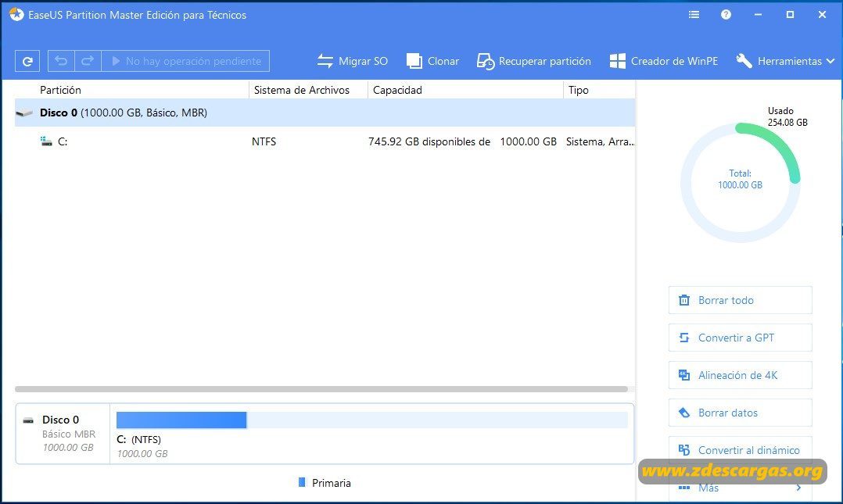
Task: Click the 745.92 GB disponibles value
Action: [x=429, y=142]
